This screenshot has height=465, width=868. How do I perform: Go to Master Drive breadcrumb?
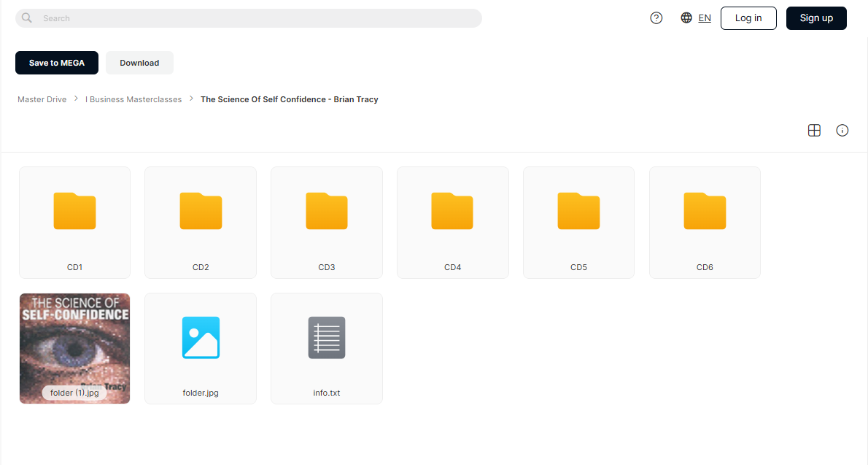click(42, 99)
